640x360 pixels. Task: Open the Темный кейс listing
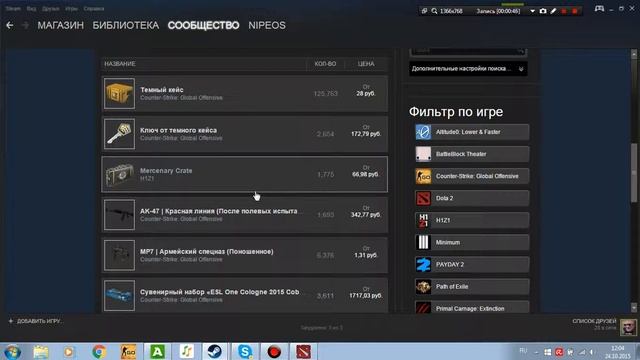[244, 93]
